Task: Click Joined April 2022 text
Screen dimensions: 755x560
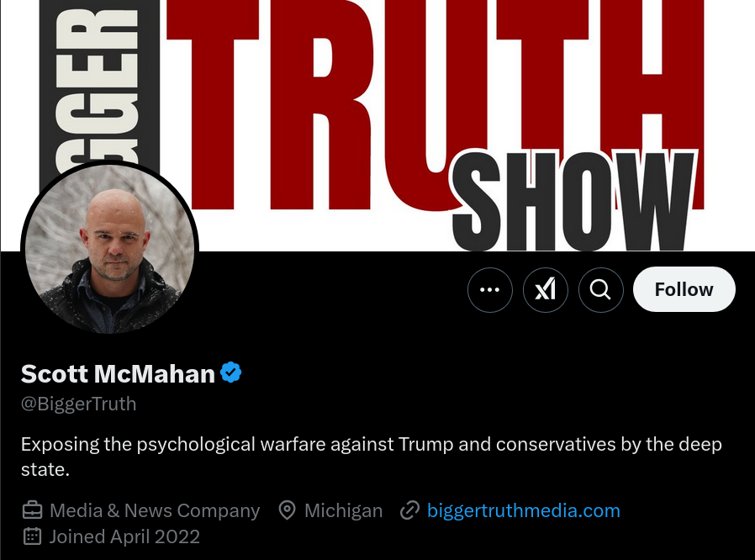Action: pos(124,536)
